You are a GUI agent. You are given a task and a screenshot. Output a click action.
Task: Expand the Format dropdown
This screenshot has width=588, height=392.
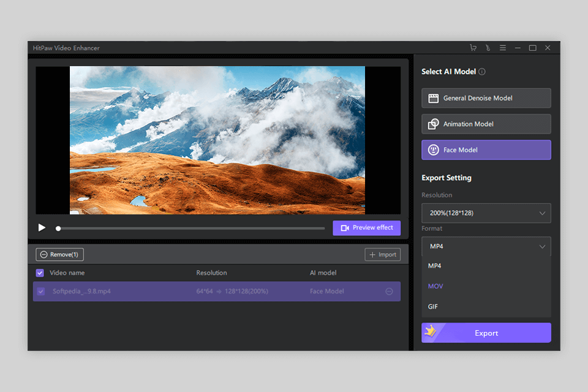click(x=486, y=246)
